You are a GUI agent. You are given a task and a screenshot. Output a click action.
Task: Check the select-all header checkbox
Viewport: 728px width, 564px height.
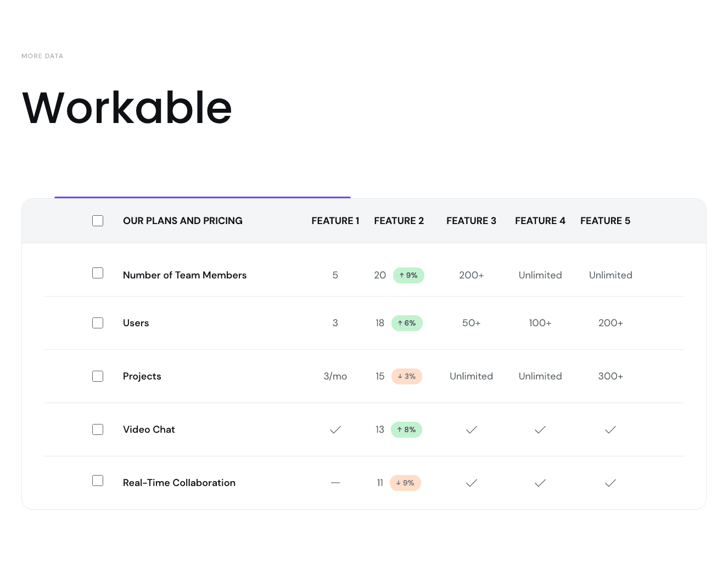(98, 221)
